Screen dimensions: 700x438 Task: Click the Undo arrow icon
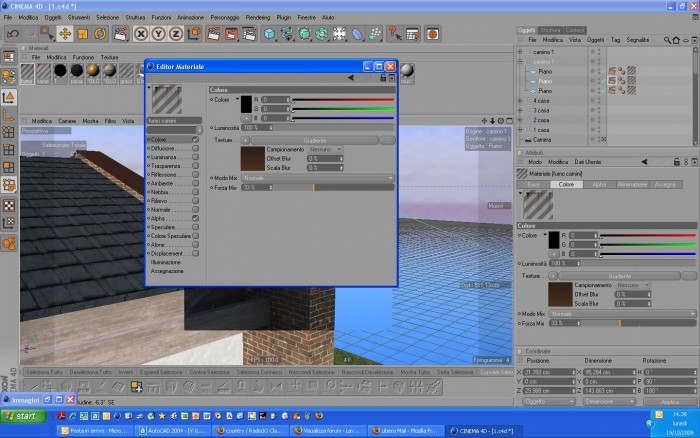point(12,34)
